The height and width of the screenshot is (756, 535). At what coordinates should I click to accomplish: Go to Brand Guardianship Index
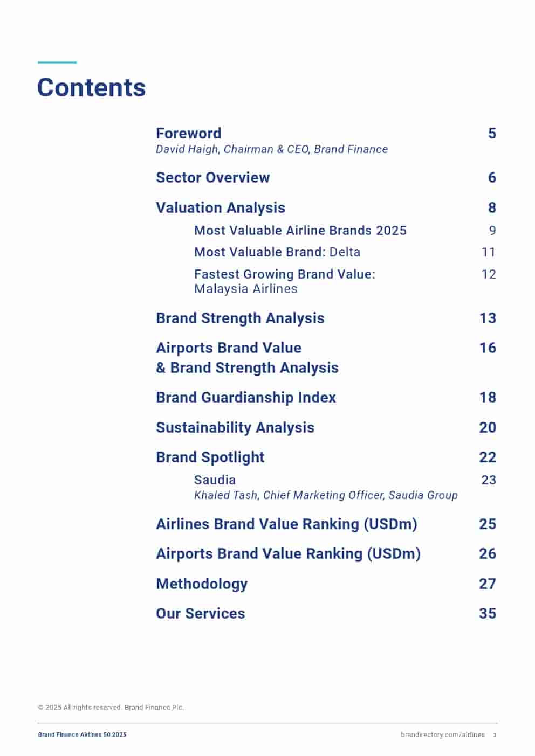pyautogui.click(x=245, y=398)
